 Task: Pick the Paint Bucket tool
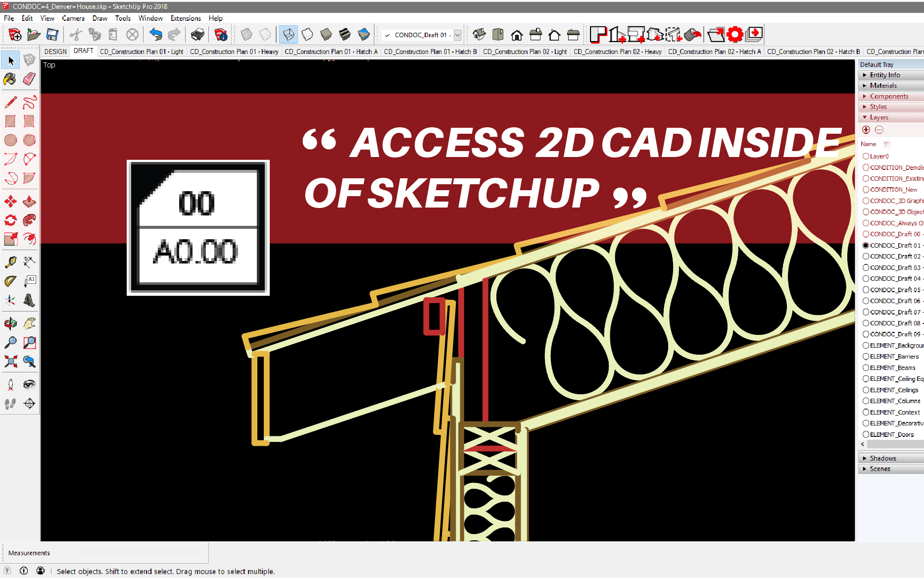[x=10, y=79]
